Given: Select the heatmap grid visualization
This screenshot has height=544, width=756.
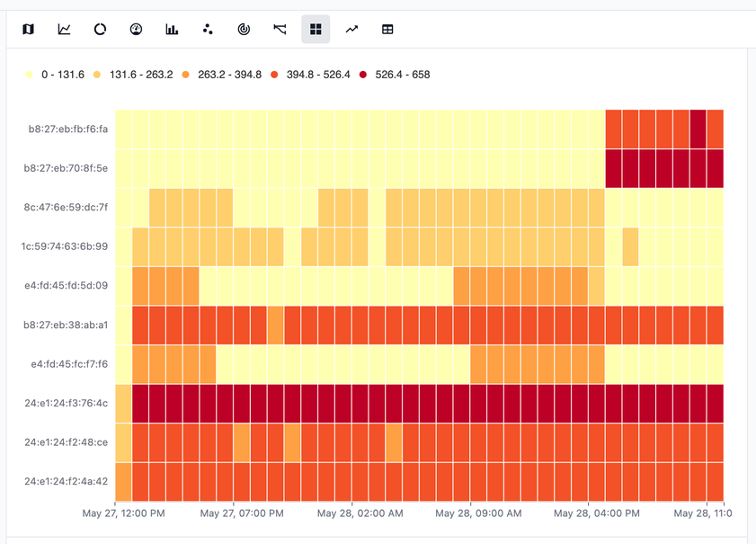Looking at the screenshot, I should pyautogui.click(x=316, y=30).
